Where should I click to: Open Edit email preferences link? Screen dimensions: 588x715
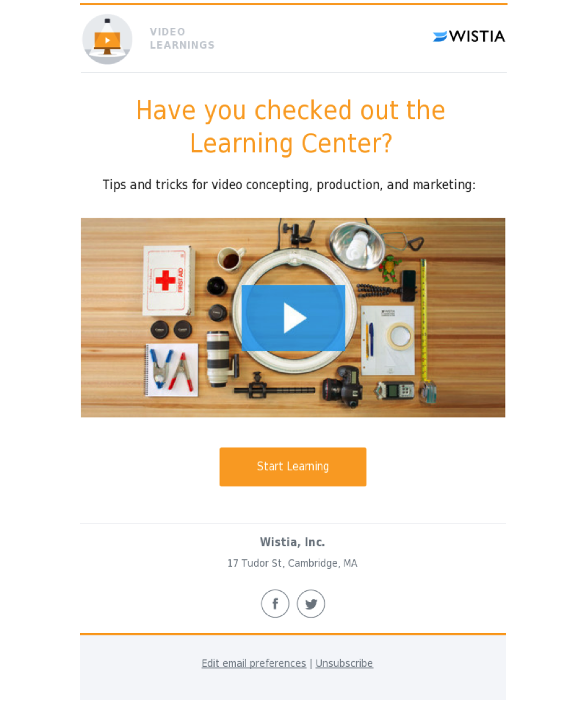(x=254, y=663)
